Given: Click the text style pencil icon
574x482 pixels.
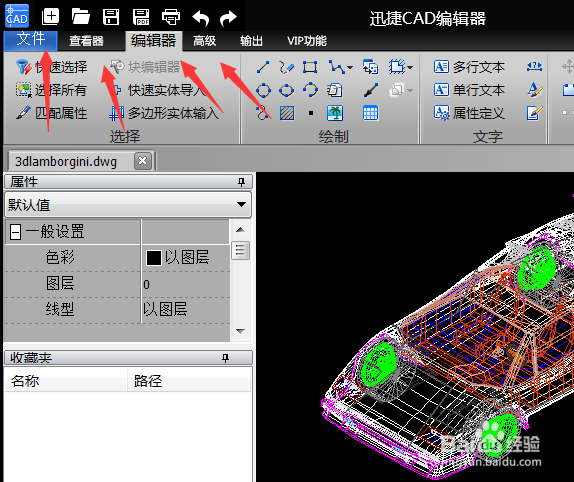Looking at the screenshot, I should pyautogui.click(x=535, y=90).
